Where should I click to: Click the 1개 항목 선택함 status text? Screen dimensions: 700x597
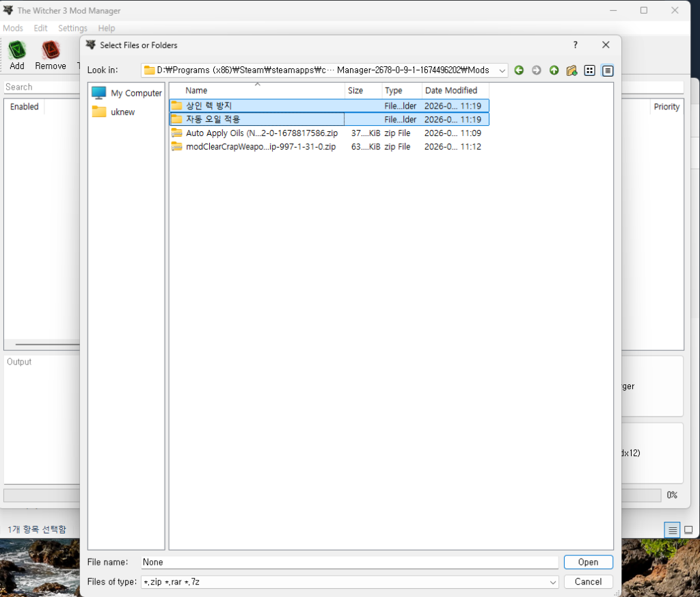pyautogui.click(x=37, y=529)
